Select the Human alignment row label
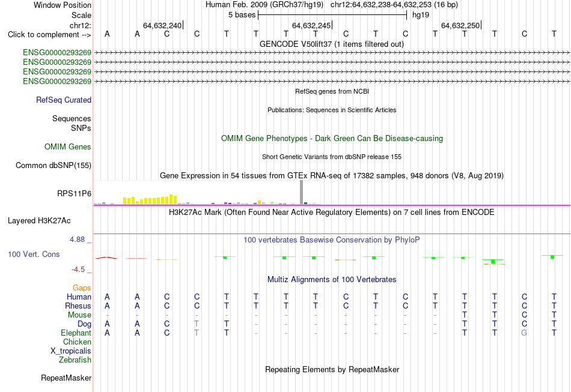This screenshot has height=392, width=571. [x=79, y=297]
